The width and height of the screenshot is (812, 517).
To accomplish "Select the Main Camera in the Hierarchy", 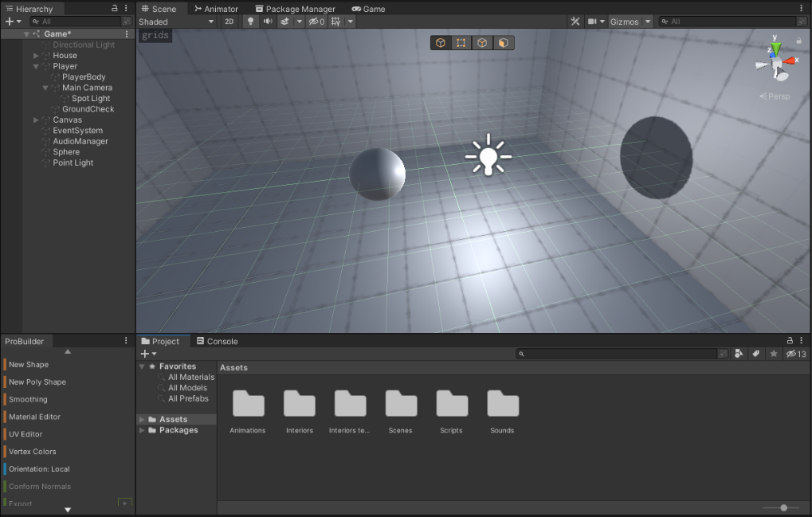I will pos(88,88).
